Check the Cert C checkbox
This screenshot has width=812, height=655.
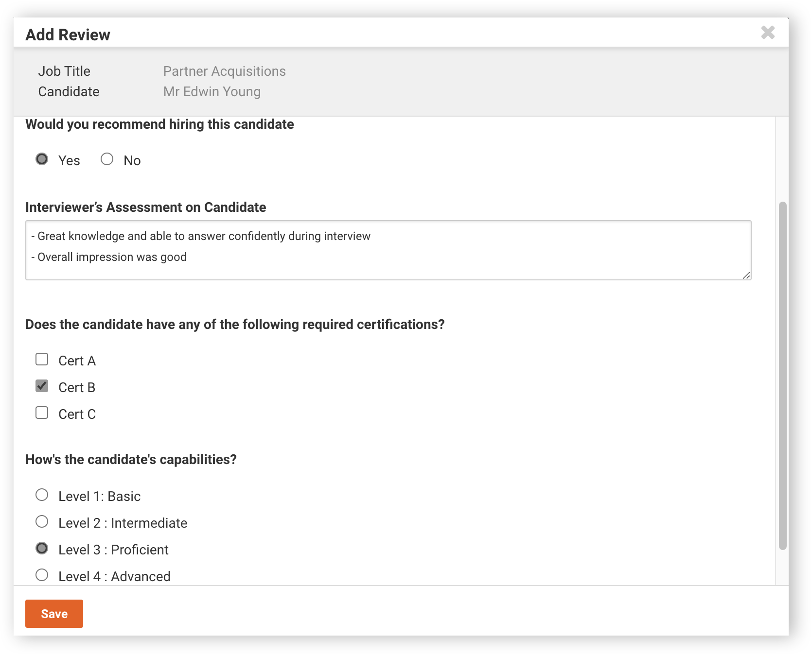(42, 413)
